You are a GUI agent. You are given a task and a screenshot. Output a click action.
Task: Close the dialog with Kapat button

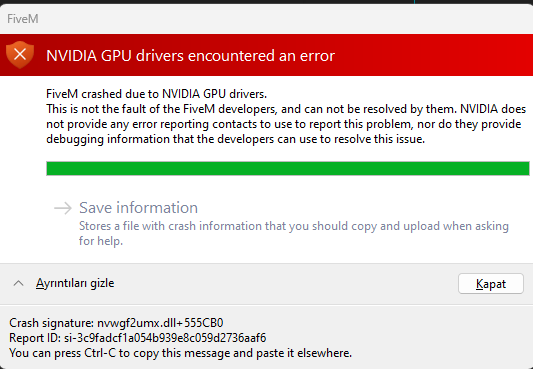tap(491, 283)
